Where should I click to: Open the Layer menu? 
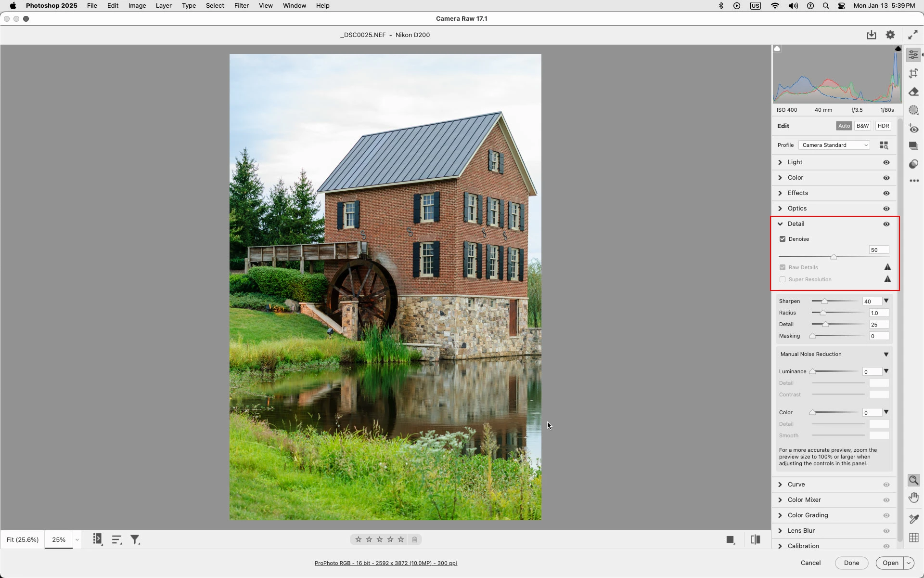coord(164,6)
